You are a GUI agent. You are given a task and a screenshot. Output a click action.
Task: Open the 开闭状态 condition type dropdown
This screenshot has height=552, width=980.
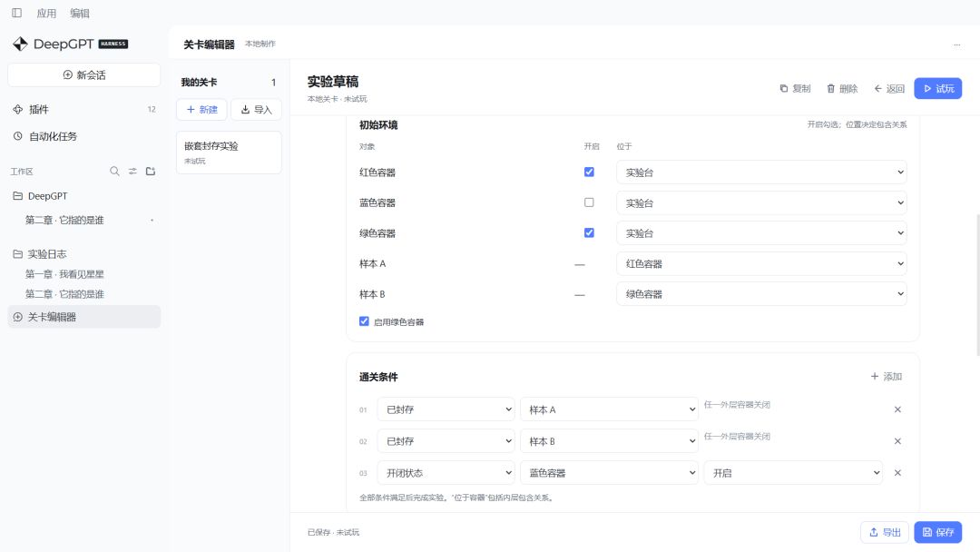click(446, 473)
